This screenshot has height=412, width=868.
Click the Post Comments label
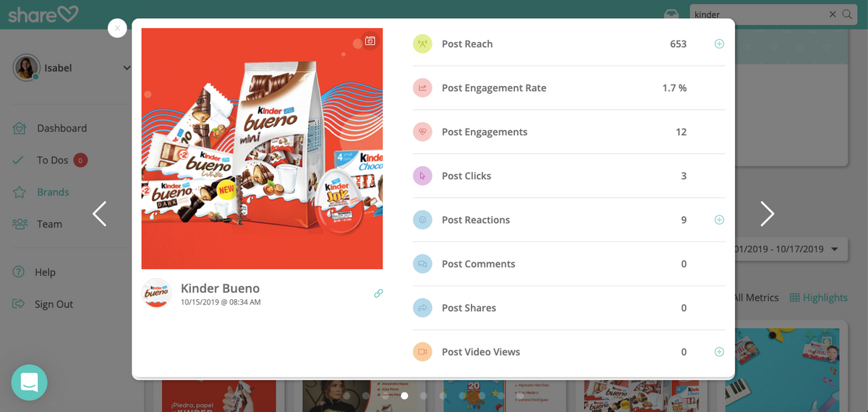click(x=479, y=264)
